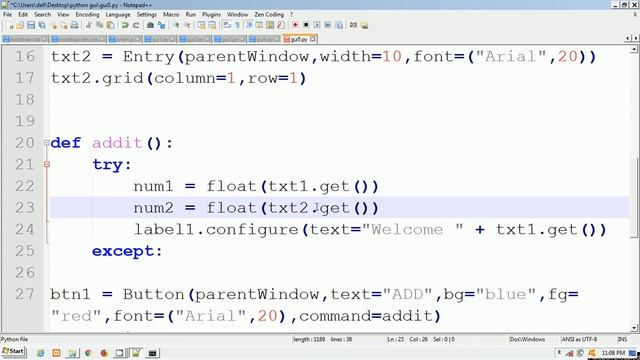This screenshot has height=360, width=640.
Task: Open the Zen Coding menu
Action: [269, 14]
